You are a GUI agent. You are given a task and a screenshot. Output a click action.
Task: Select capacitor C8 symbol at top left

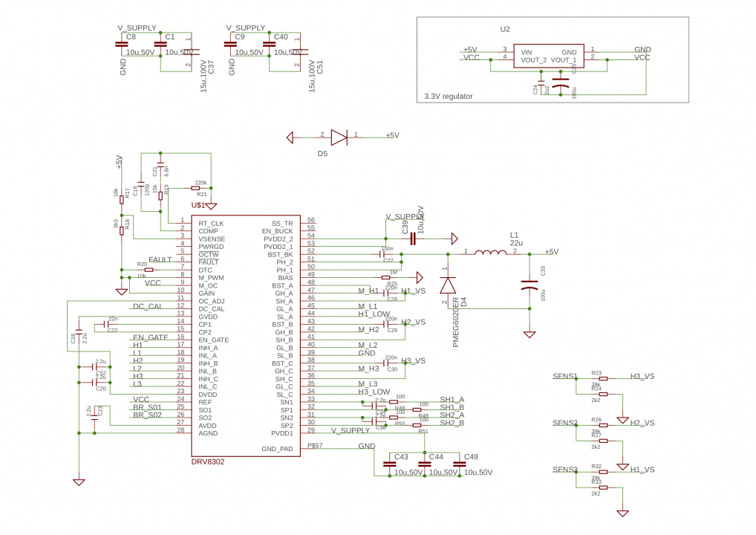pos(122,45)
